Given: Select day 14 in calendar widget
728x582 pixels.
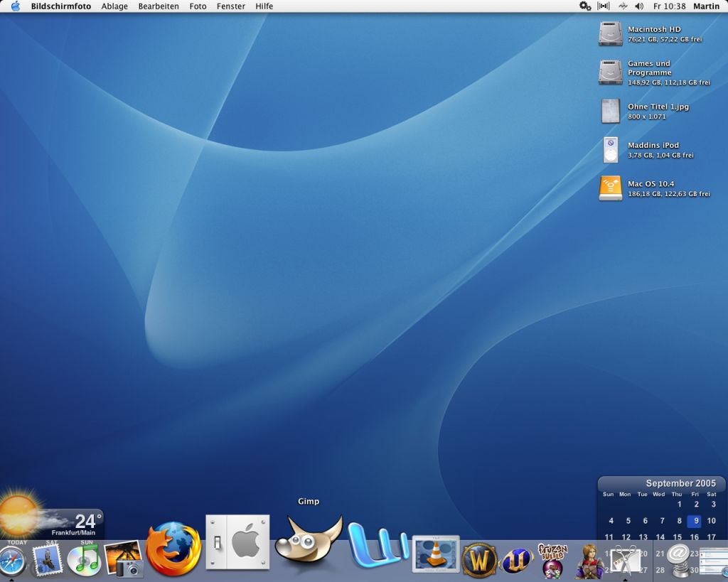Looking at the screenshot, I should pos(660,537).
